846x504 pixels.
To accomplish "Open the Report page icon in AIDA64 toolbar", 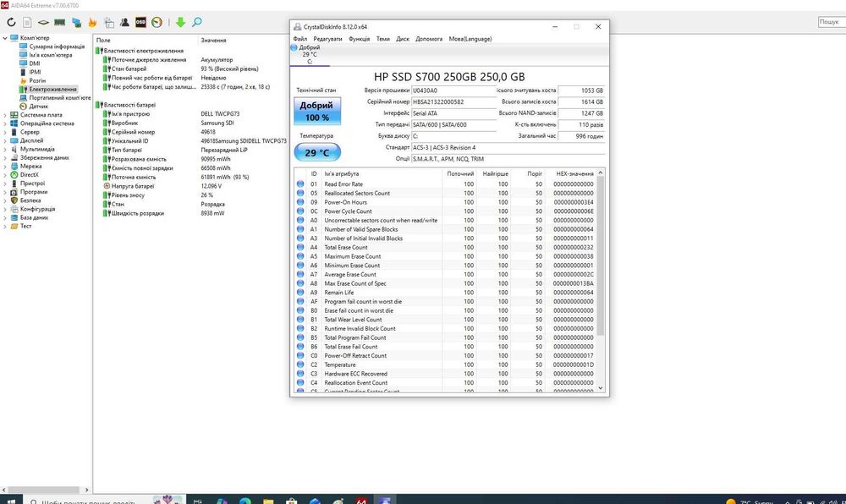I will pos(27,22).
